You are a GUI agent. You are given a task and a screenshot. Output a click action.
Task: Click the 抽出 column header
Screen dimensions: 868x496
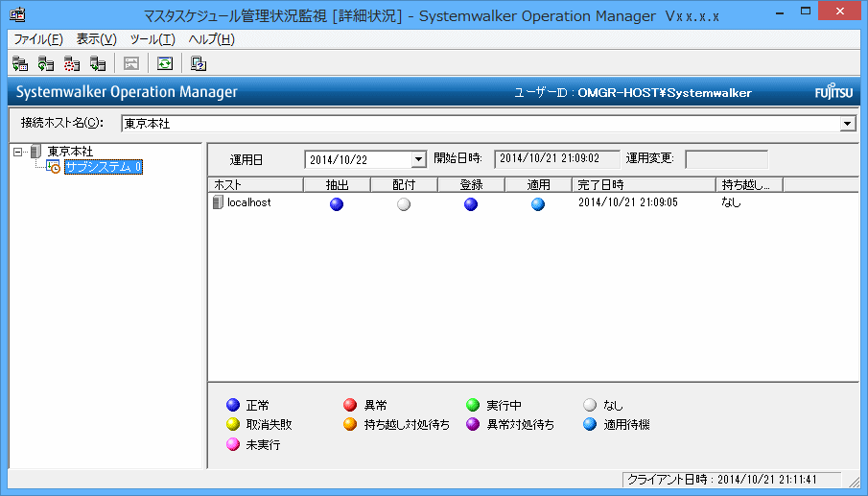pyautogui.click(x=337, y=185)
